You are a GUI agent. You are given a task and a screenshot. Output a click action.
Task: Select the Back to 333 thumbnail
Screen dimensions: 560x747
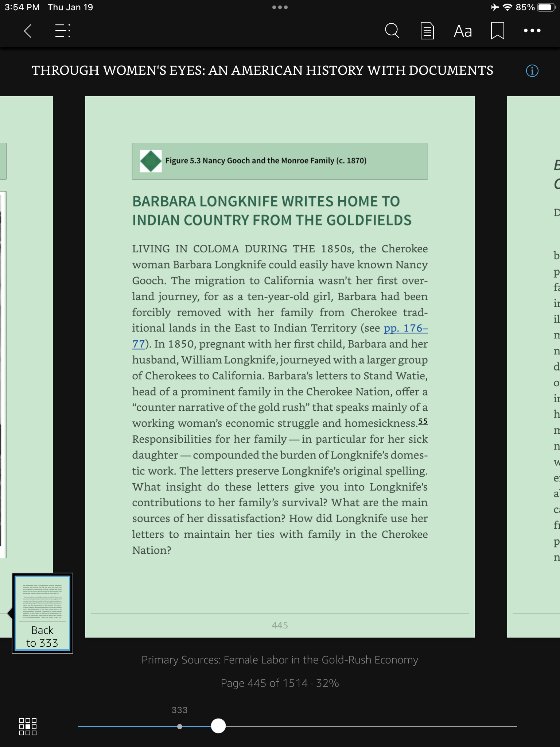[x=42, y=613]
